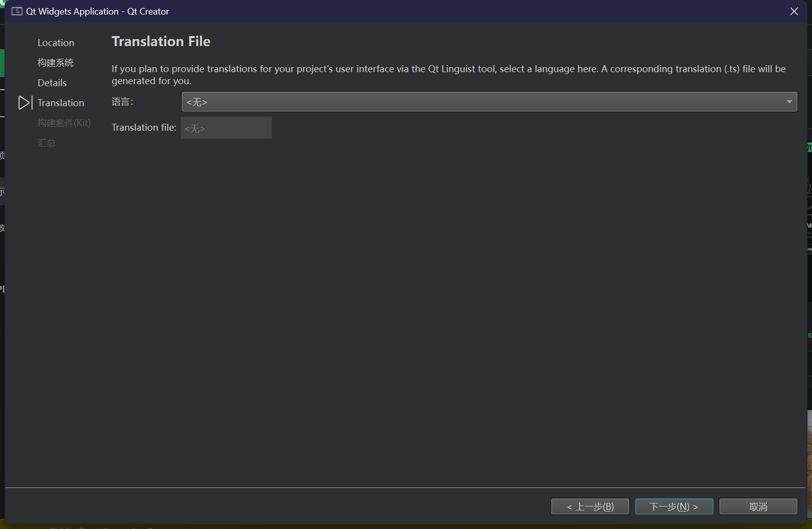
Task: Click the Qt Linguist description paragraph
Action: (x=449, y=75)
